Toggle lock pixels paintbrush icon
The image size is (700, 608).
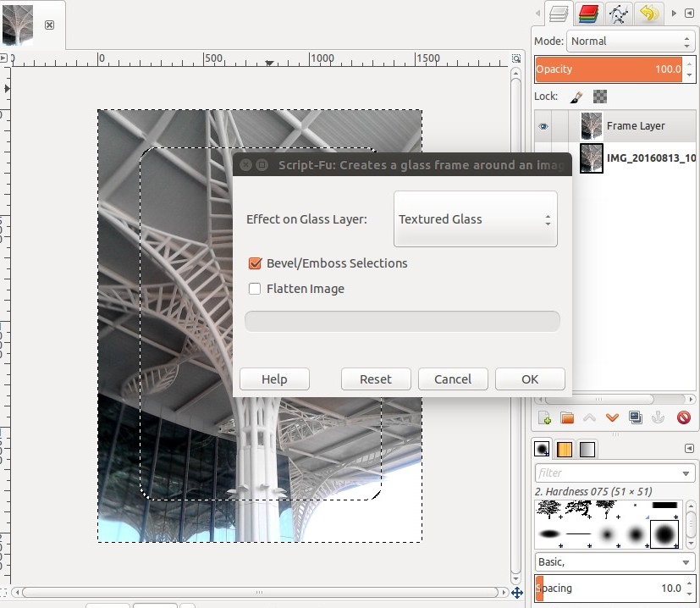coord(576,97)
